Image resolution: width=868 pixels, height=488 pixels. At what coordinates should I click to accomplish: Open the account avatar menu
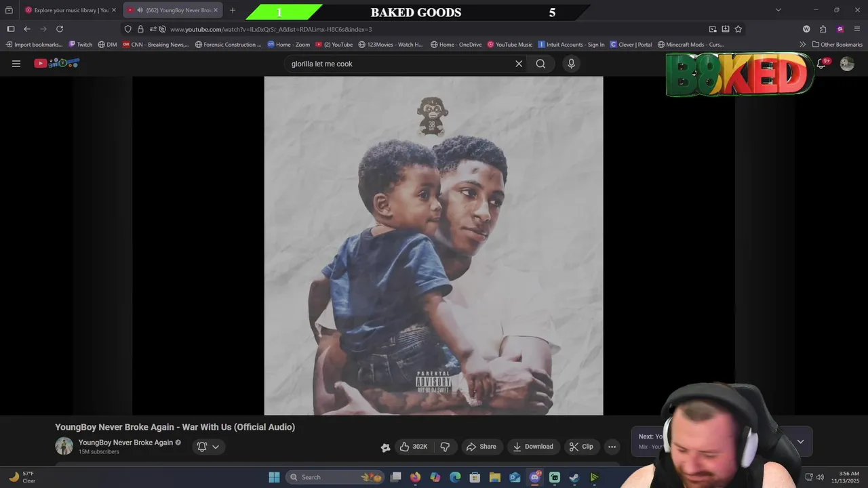coord(847,64)
